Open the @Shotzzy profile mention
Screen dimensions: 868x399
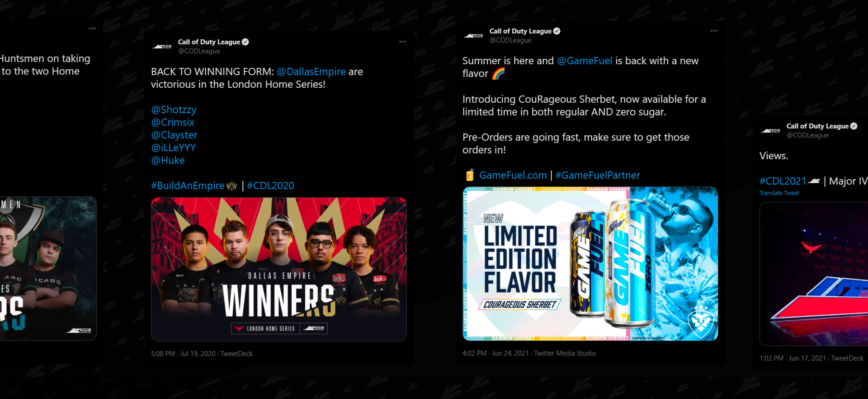[x=174, y=109]
